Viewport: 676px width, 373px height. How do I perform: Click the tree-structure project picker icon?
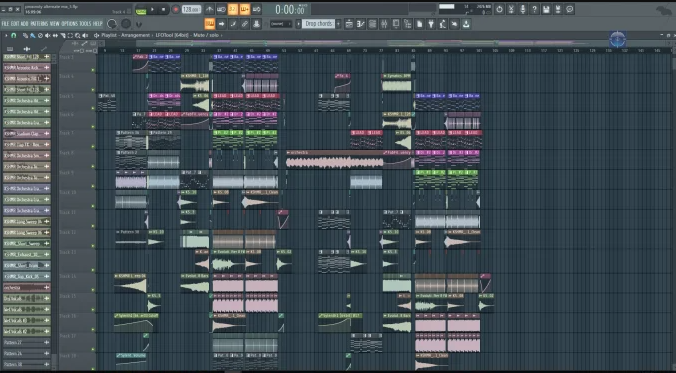coord(407,24)
